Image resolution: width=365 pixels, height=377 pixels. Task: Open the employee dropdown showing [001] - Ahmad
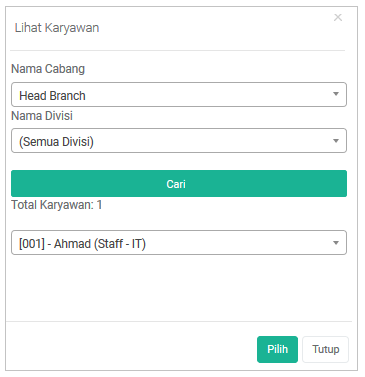pos(179,243)
